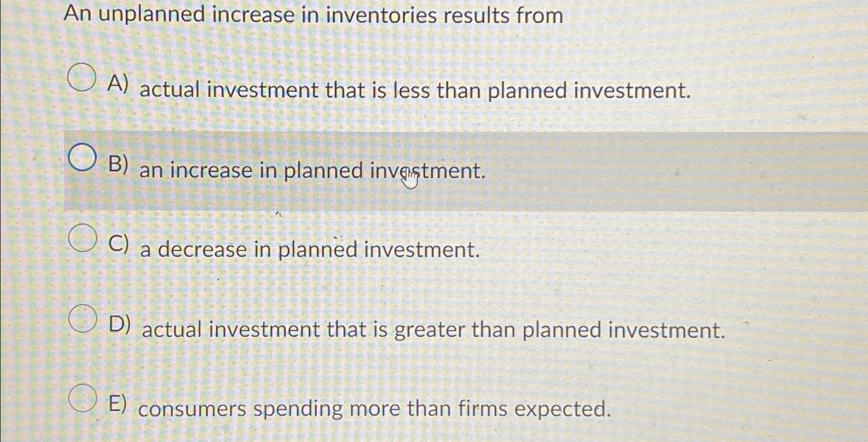
Task: Choose the answer mentioning planned investment increase
Action: (312, 171)
